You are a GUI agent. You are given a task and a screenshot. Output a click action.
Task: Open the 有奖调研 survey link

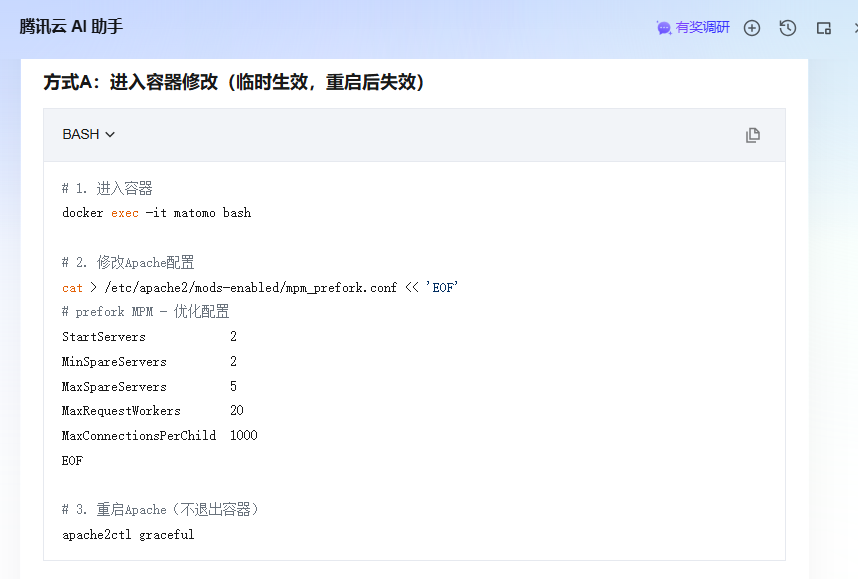point(693,28)
